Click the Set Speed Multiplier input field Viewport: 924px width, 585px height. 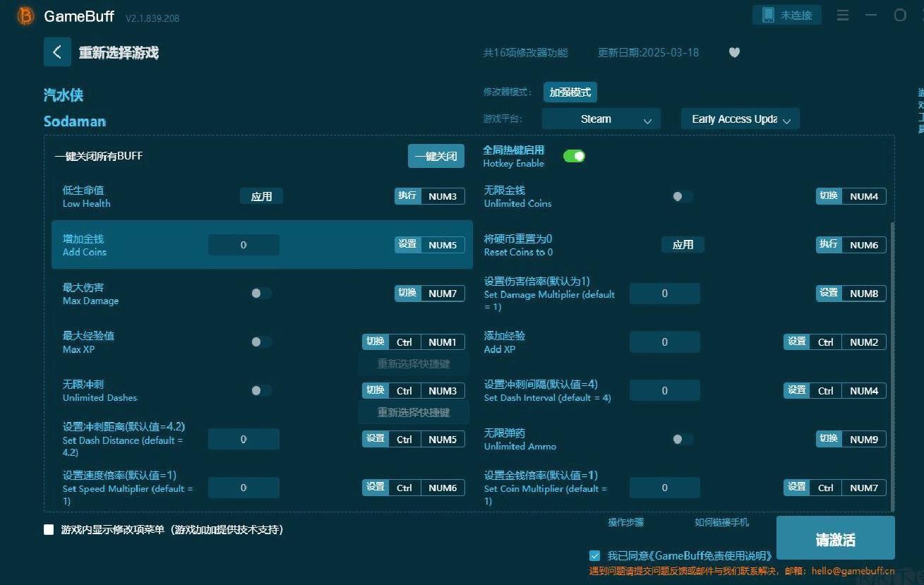point(244,488)
